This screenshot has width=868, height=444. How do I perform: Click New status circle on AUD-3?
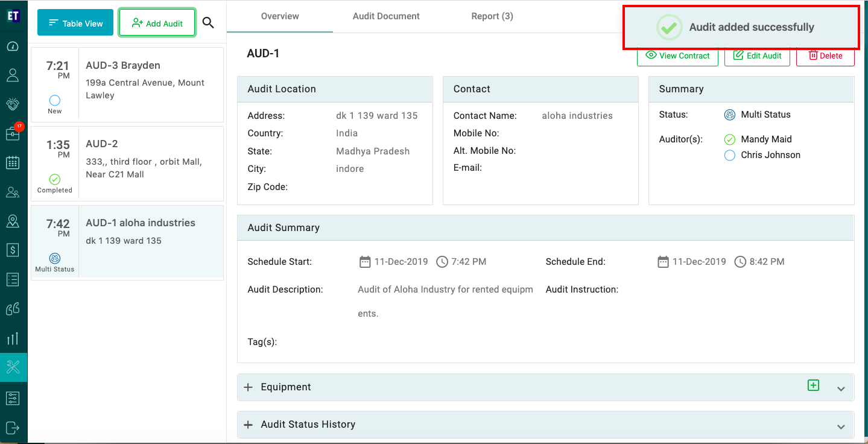(x=54, y=100)
